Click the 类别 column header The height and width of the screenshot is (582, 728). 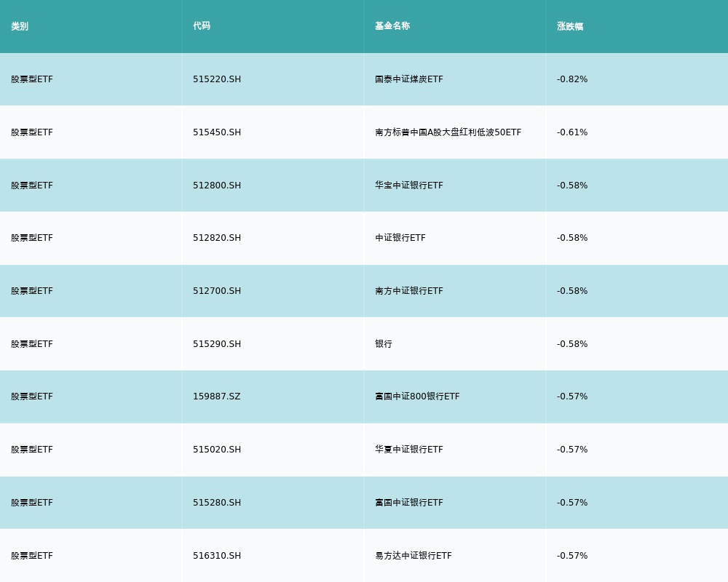click(x=20, y=26)
